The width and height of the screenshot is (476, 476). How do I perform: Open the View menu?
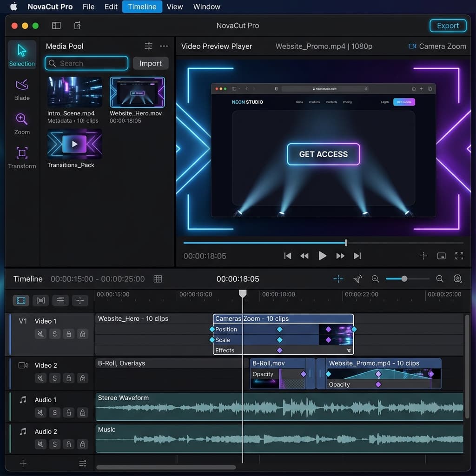[175, 7]
